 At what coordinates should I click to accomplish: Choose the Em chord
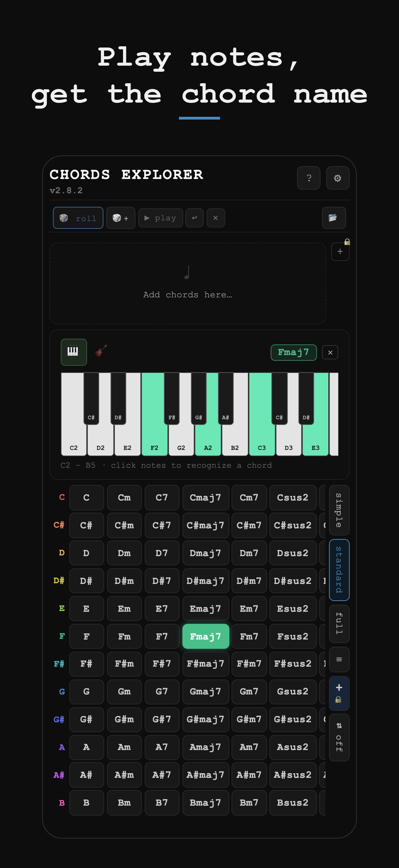click(124, 609)
